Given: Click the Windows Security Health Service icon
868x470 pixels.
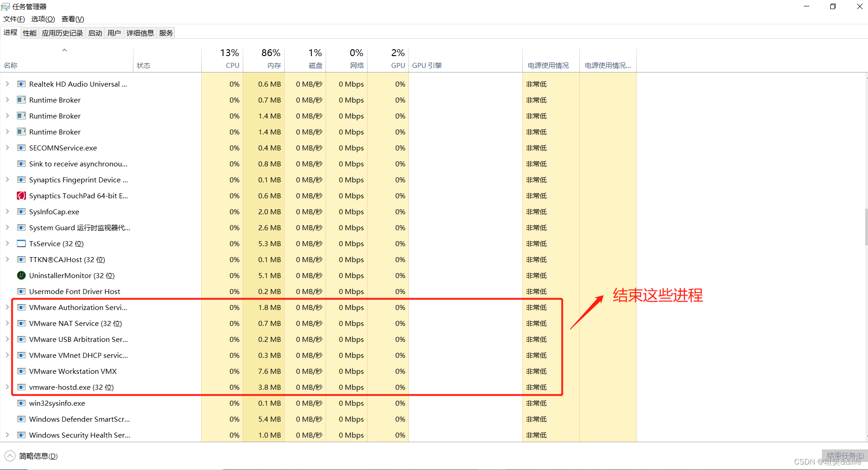Looking at the screenshot, I should click(x=21, y=435).
